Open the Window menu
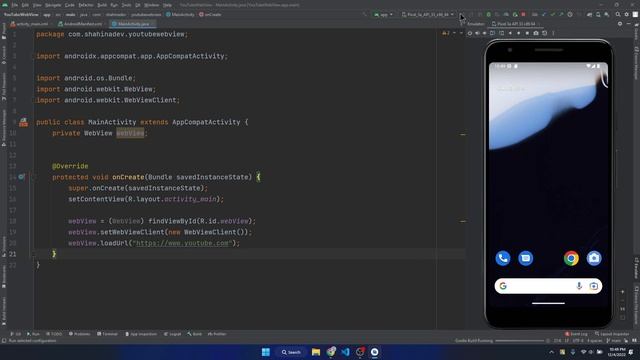640x360 pixels. click(151, 5)
